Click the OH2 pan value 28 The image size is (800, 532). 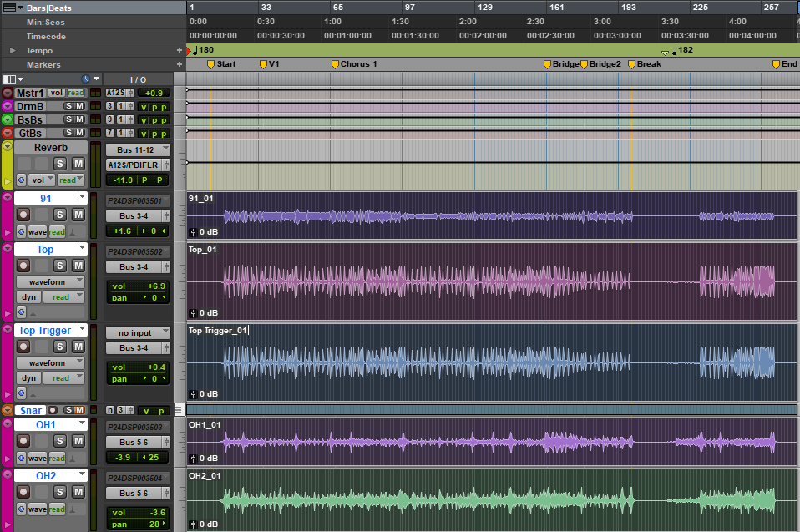click(x=154, y=524)
